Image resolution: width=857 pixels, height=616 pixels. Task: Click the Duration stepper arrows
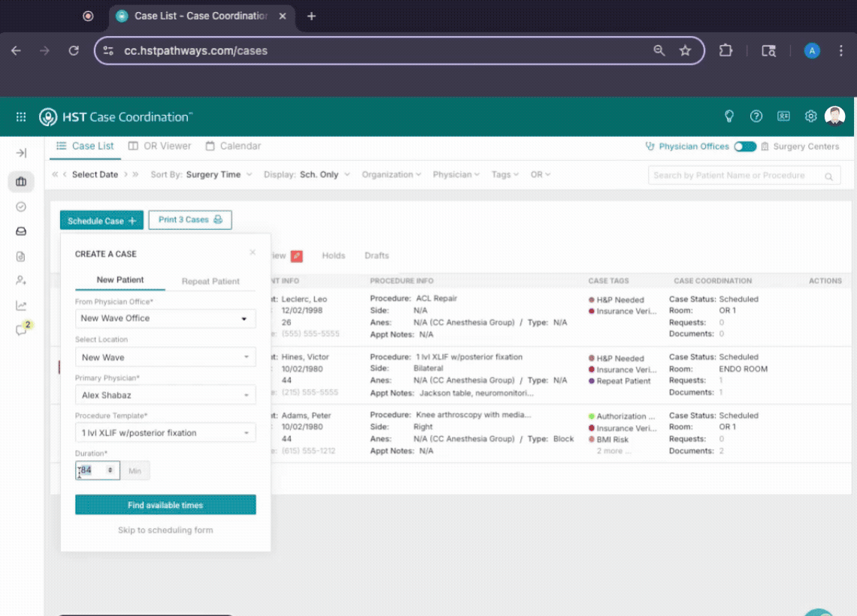pyautogui.click(x=111, y=470)
